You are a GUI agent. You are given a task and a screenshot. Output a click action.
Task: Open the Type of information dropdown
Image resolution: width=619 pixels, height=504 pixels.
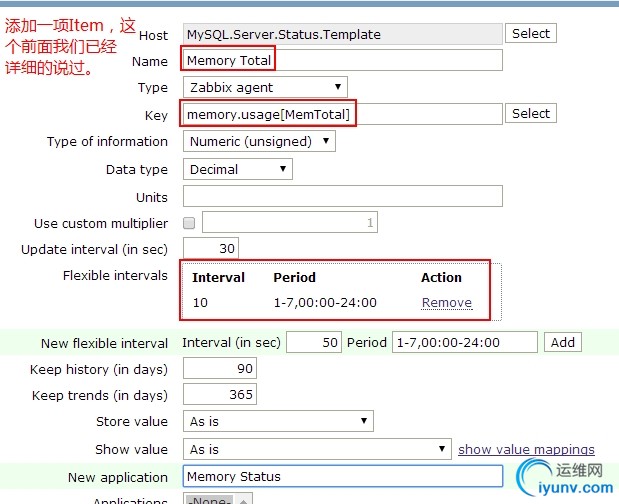(259, 141)
